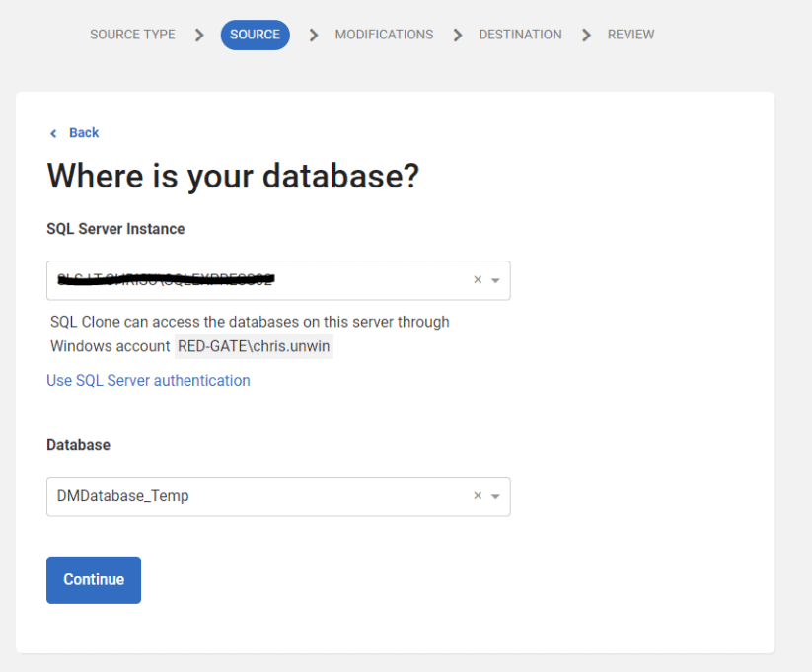
Task: Click chevron between DESTINATION and REVIEW
Action: tap(586, 35)
